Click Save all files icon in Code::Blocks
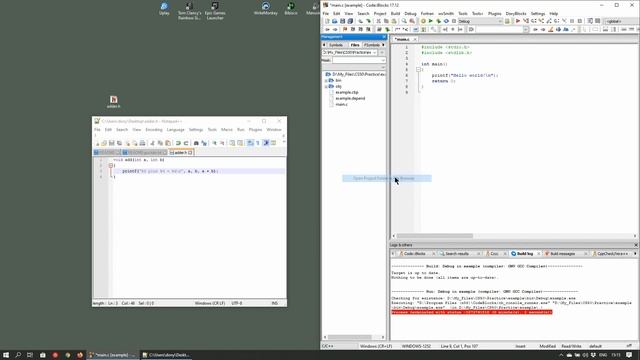Screen dimensions: 640x360 (x=350, y=21)
